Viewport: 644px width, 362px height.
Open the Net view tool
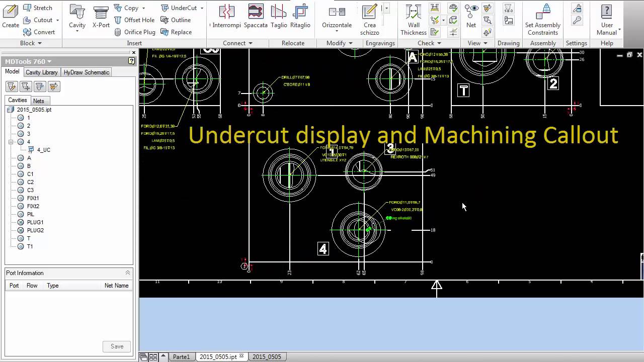tap(471, 16)
